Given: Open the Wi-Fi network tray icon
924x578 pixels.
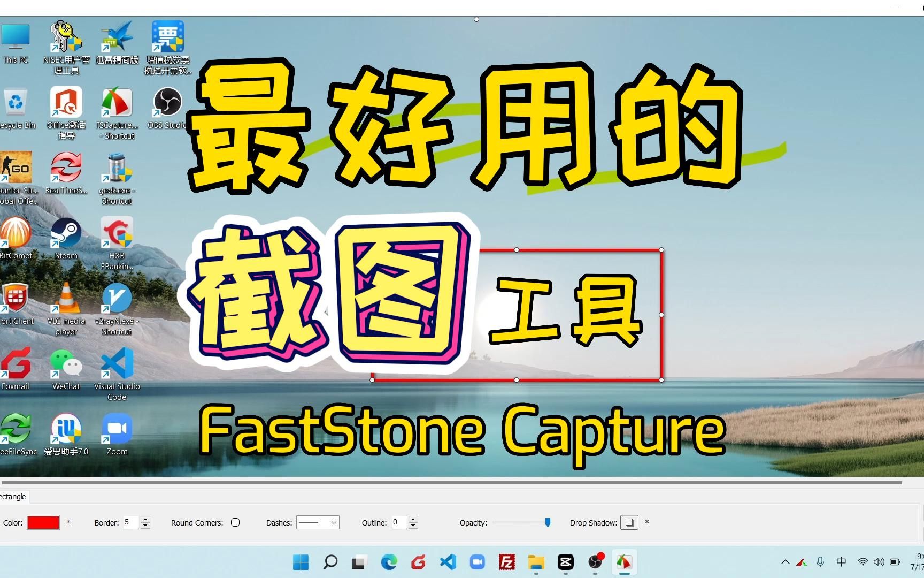Looking at the screenshot, I should coord(863,562).
